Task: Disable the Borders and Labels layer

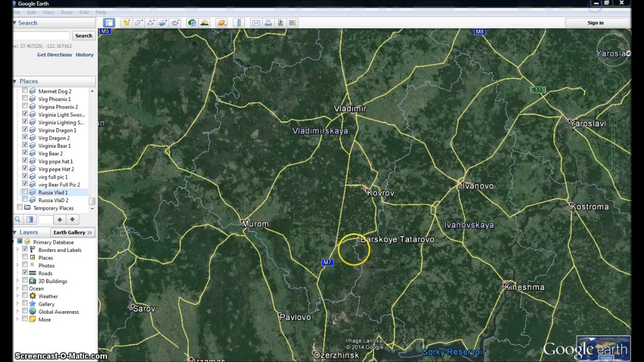Action: [x=25, y=250]
